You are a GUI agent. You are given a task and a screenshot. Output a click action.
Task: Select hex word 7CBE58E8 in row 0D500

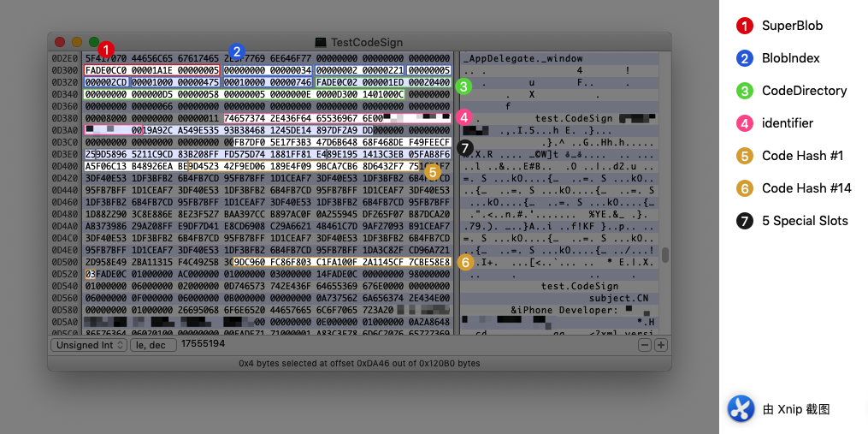point(429,262)
